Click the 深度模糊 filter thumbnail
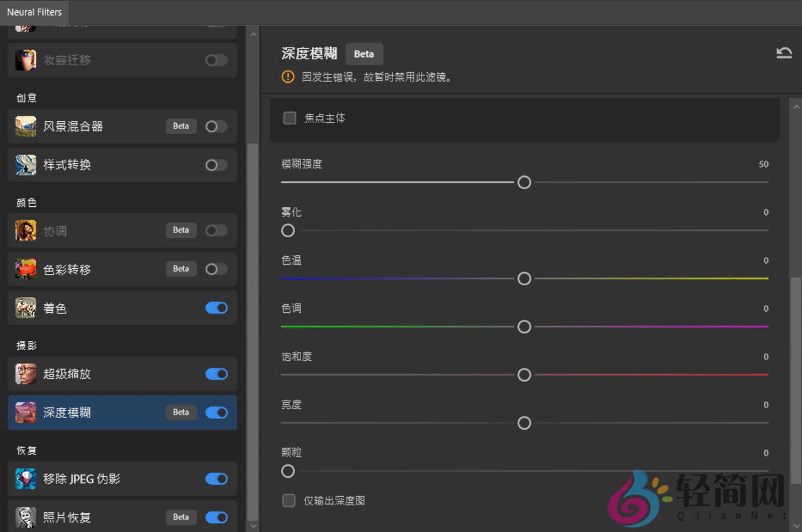This screenshot has height=532, width=802. [x=25, y=413]
